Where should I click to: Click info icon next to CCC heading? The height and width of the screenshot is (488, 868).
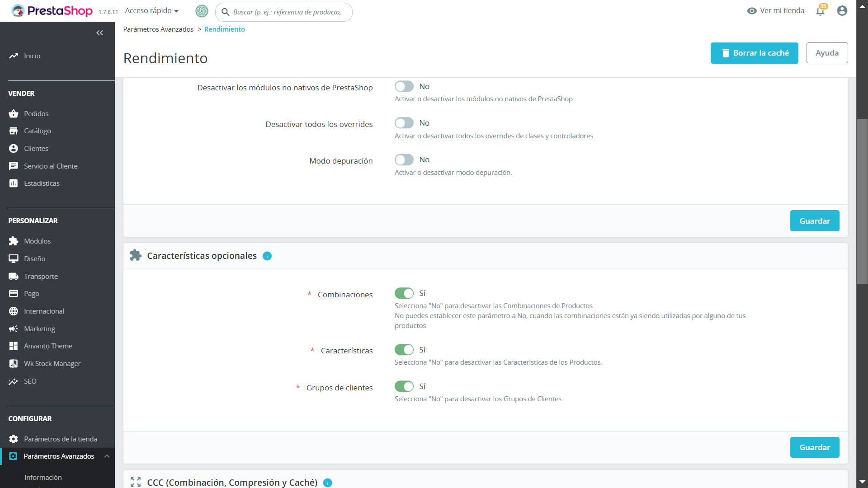pyautogui.click(x=328, y=483)
